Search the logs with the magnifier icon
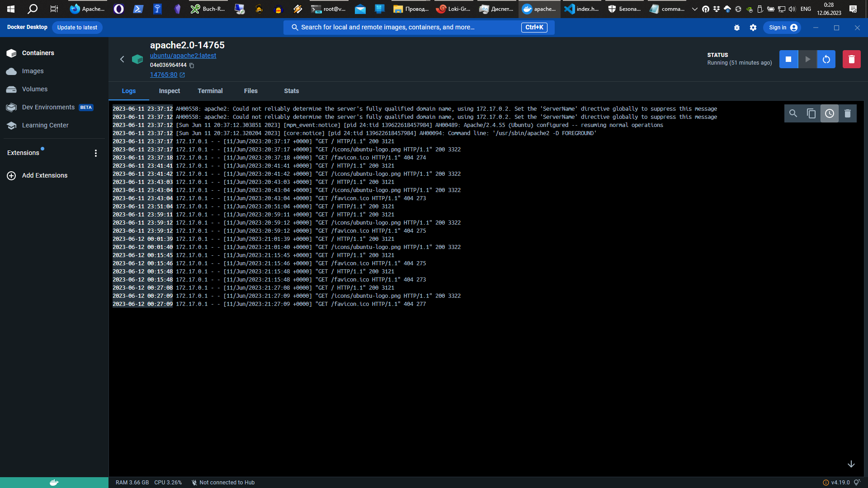The image size is (868, 488). point(793,113)
